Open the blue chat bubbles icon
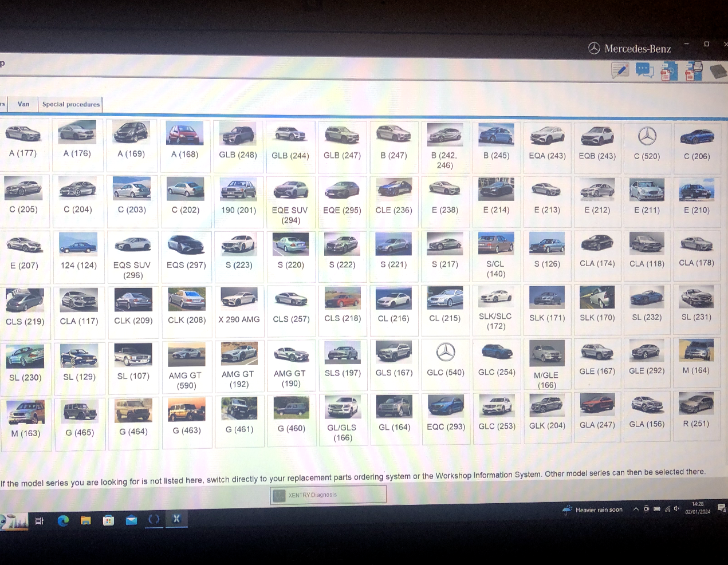The height and width of the screenshot is (565, 728). [x=644, y=70]
